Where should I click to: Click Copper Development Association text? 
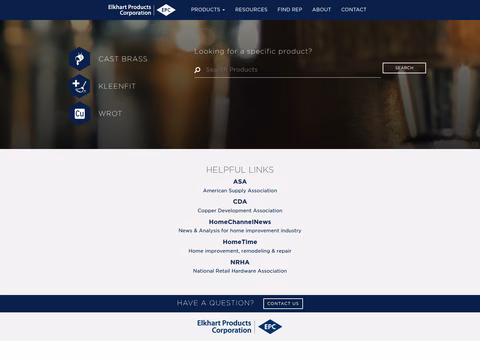pyautogui.click(x=240, y=211)
